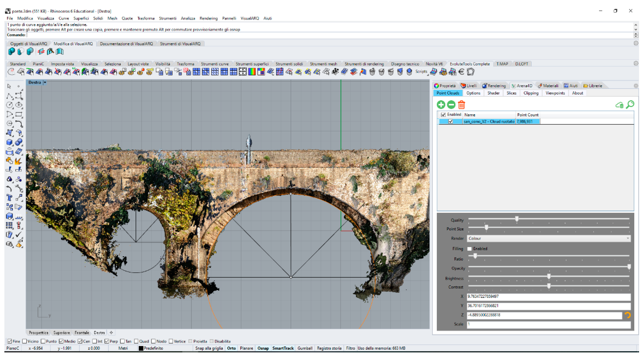The height and width of the screenshot is (360, 644).
Task: Open the Scripts toolbar flyout
Action: [421, 72]
